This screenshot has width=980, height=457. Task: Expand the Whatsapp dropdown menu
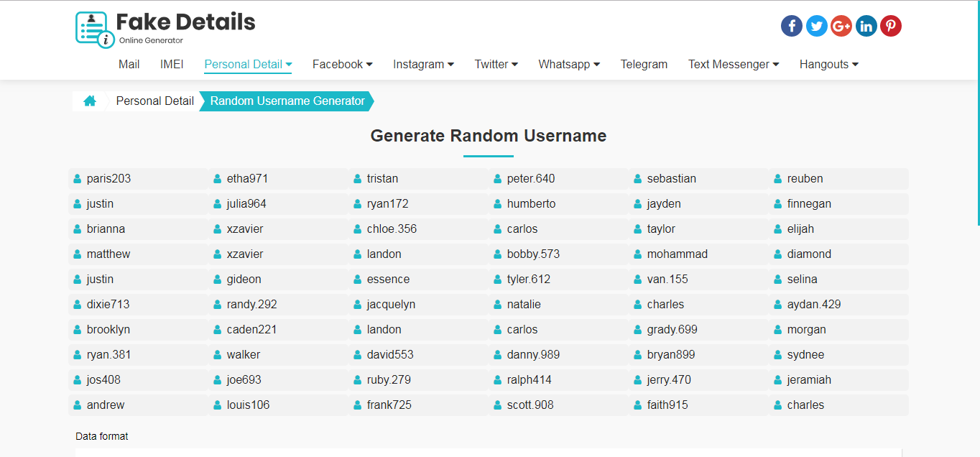(x=568, y=64)
